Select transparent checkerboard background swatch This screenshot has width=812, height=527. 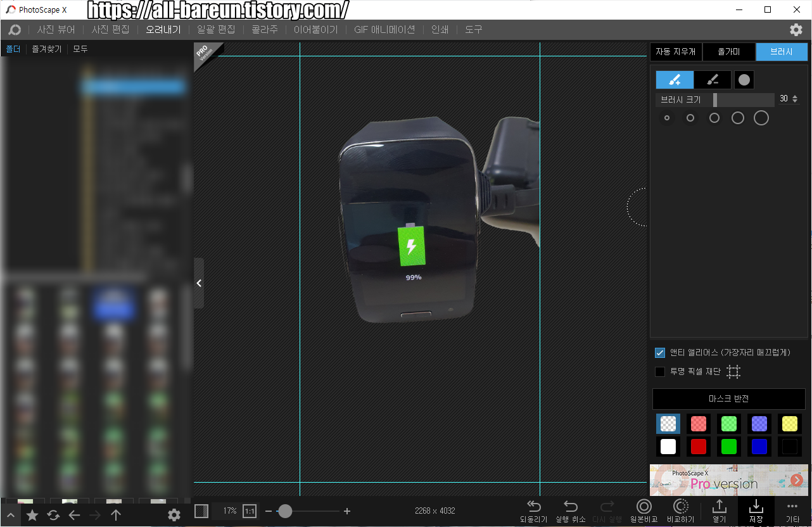point(668,424)
